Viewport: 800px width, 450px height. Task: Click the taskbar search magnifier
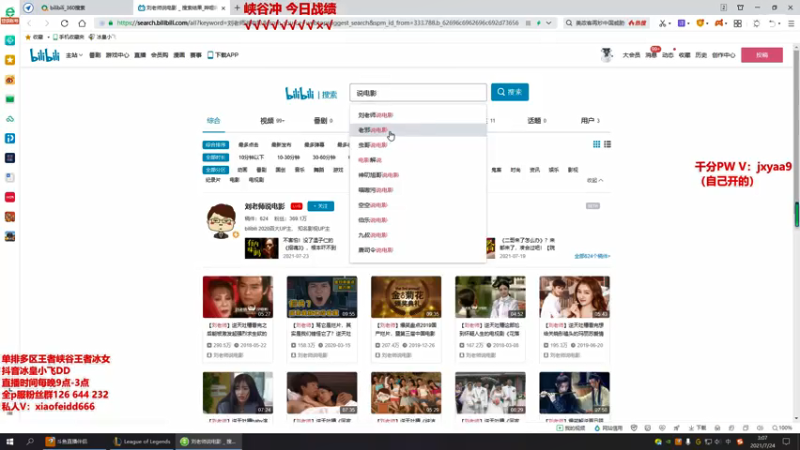(30, 442)
